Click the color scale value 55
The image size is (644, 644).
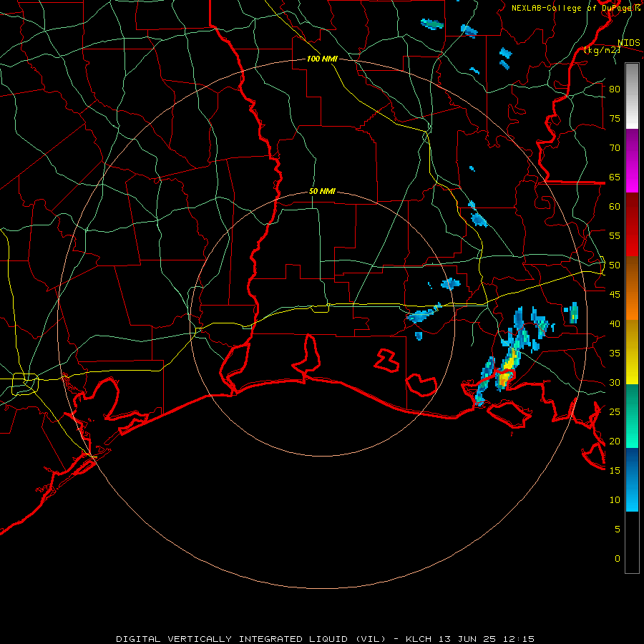pyautogui.click(x=615, y=235)
